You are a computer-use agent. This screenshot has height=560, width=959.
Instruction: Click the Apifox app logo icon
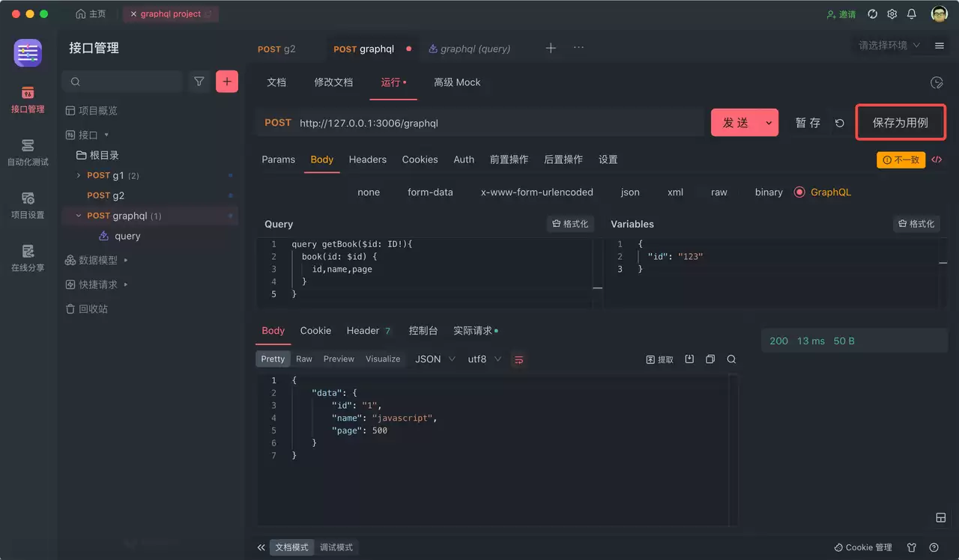pos(28,52)
